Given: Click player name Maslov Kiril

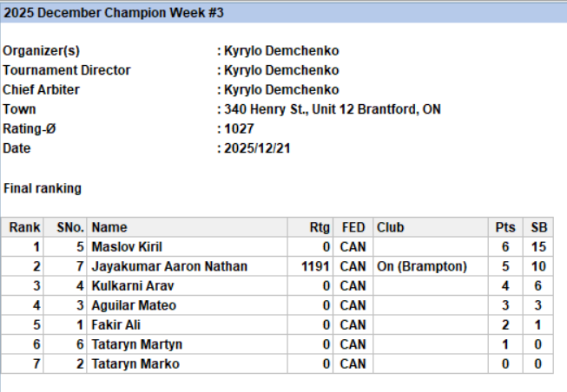Looking at the screenshot, I should tap(127, 247).
